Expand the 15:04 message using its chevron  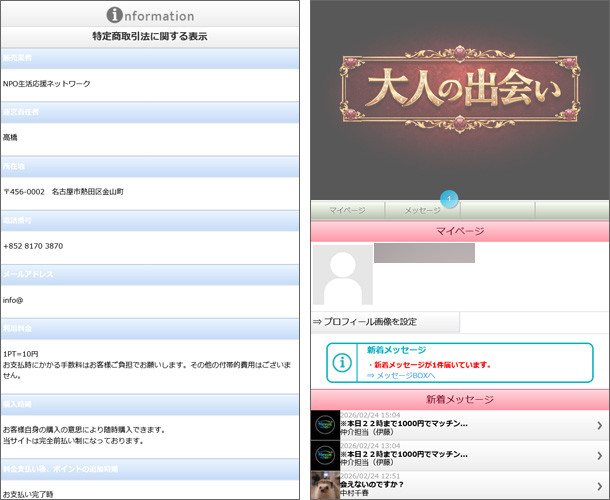[599, 426]
